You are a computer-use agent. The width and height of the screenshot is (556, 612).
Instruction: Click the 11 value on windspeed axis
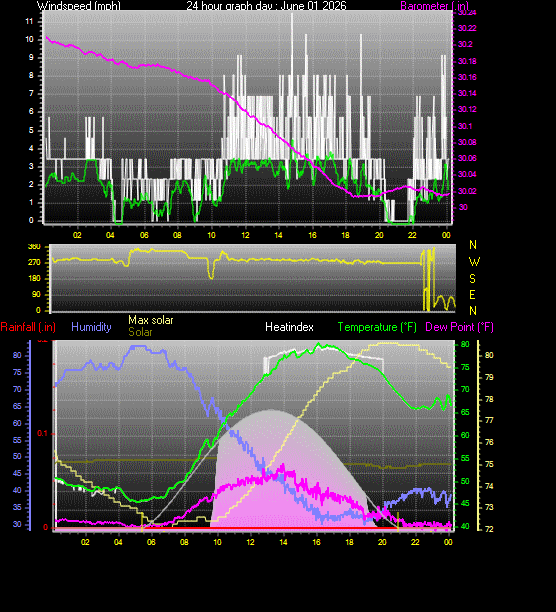(29, 21)
